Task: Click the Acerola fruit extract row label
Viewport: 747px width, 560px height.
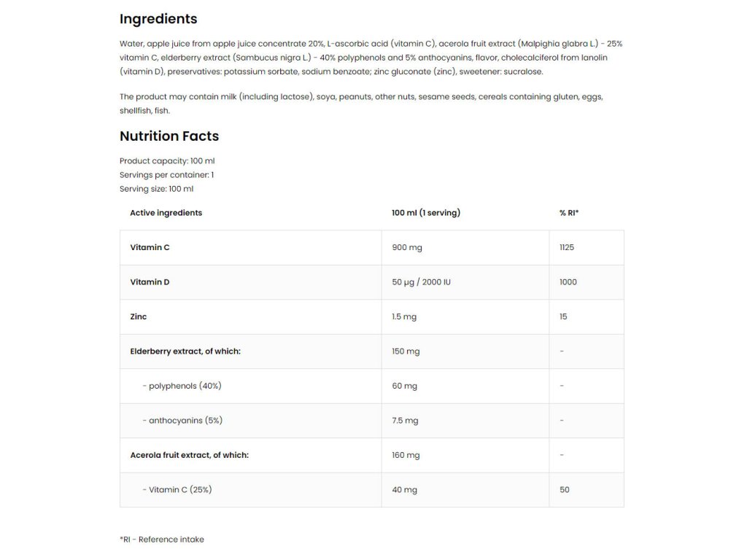Action: coord(189,455)
